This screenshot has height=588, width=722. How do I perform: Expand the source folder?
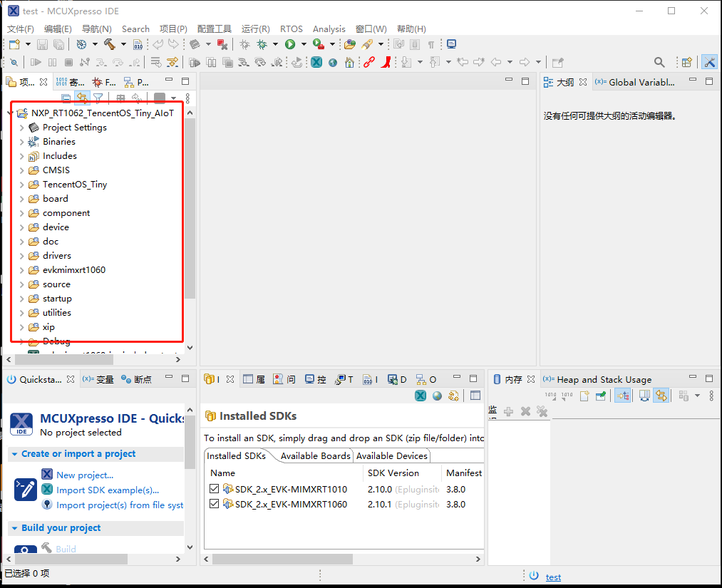tap(21, 284)
